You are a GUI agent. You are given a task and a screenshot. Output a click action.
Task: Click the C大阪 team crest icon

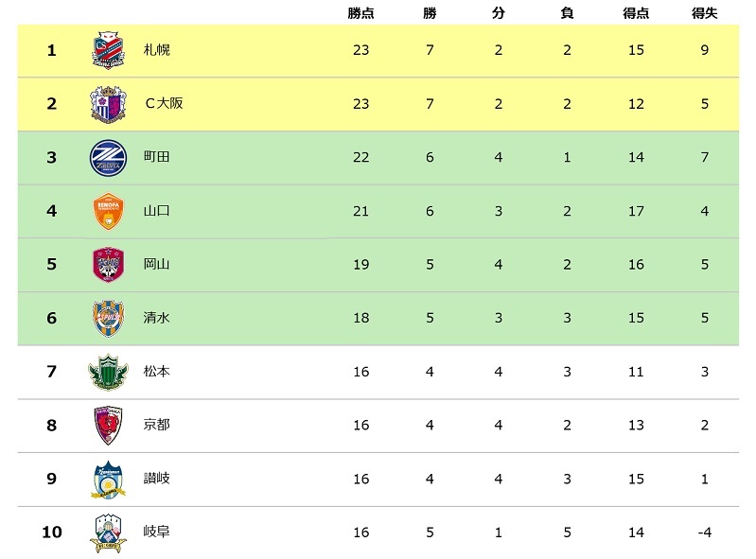[107, 104]
